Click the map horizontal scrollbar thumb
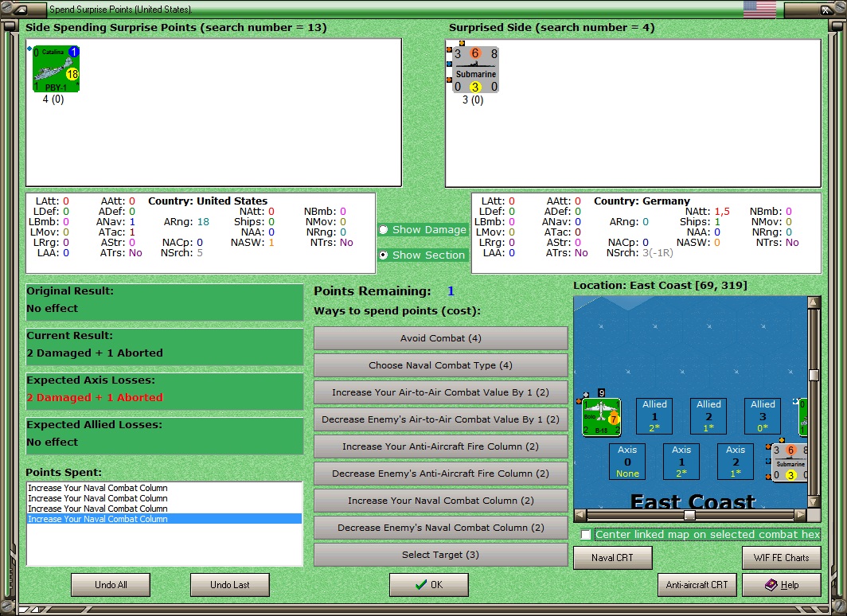Screen dimensions: 847x616 coord(689,515)
